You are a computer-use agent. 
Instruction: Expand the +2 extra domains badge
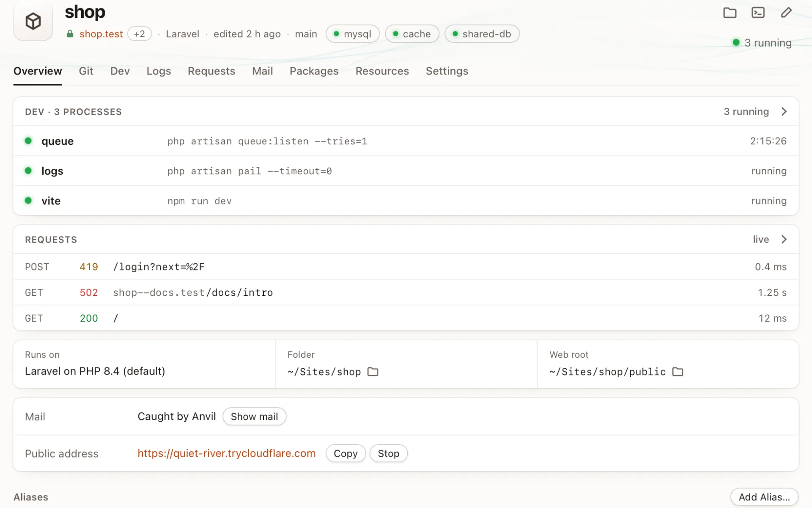click(x=140, y=34)
